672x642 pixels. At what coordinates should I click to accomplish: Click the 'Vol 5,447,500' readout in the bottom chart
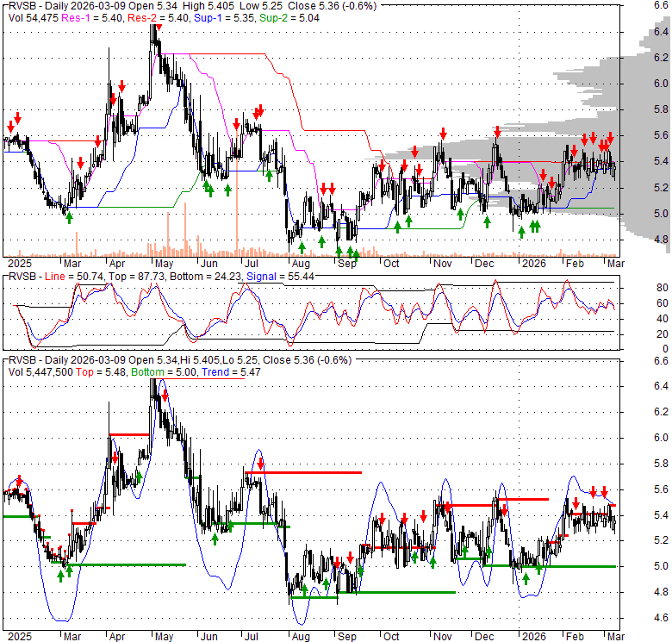click(x=40, y=372)
